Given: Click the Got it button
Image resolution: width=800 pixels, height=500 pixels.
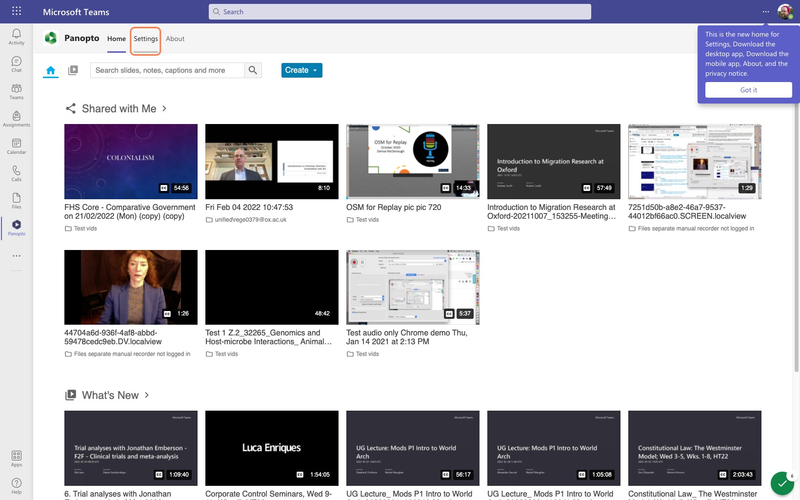Looking at the screenshot, I should 748,90.
